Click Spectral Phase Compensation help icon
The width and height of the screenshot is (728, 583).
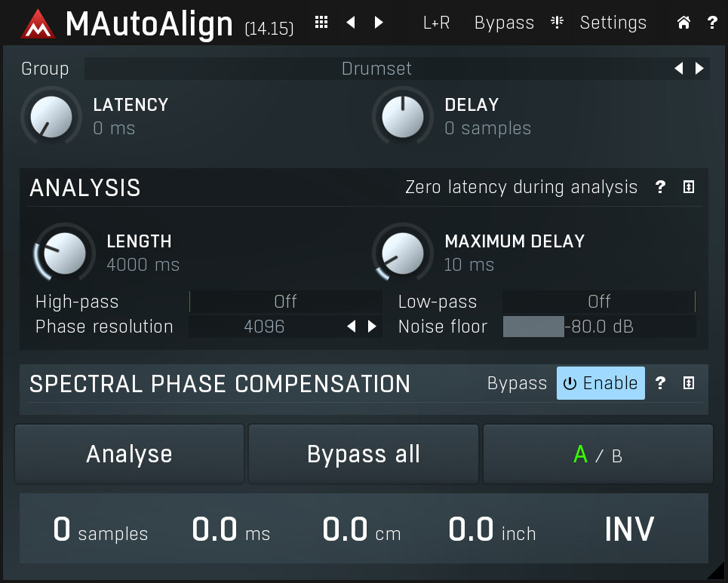660,383
